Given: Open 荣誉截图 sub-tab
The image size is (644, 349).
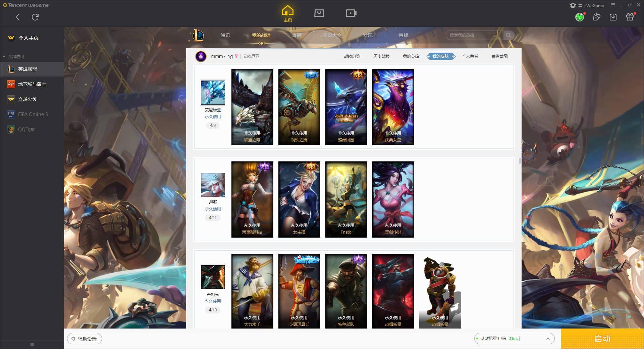Looking at the screenshot, I should 499,56.
